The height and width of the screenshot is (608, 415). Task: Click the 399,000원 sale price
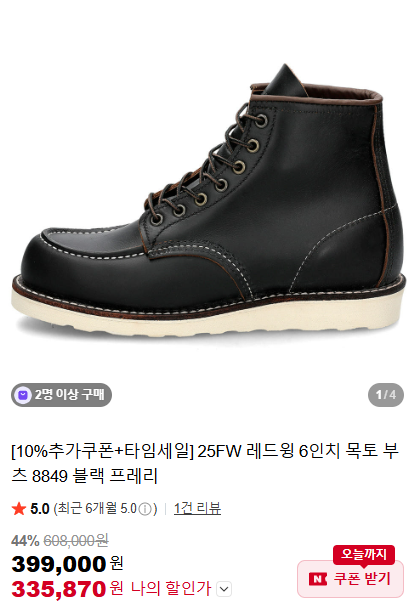(x=67, y=564)
